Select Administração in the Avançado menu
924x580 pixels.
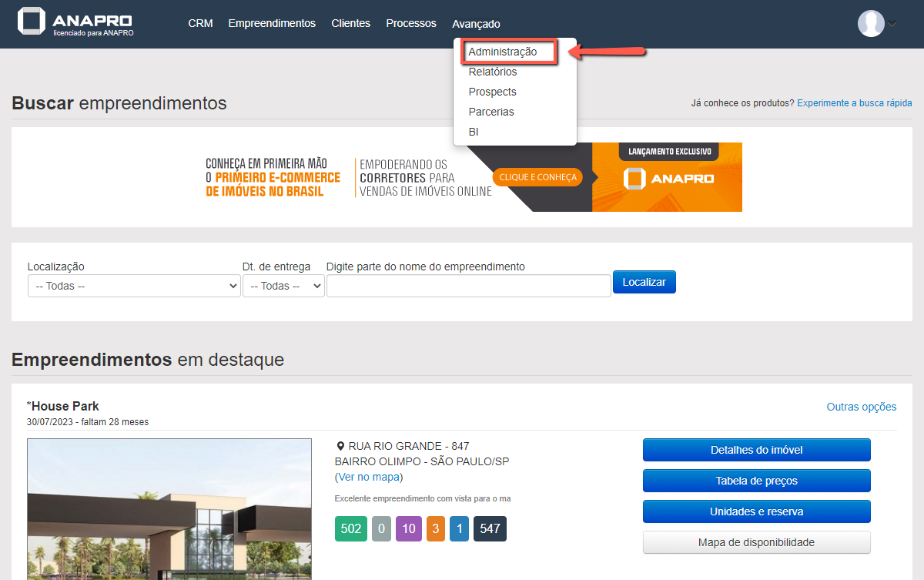503,52
